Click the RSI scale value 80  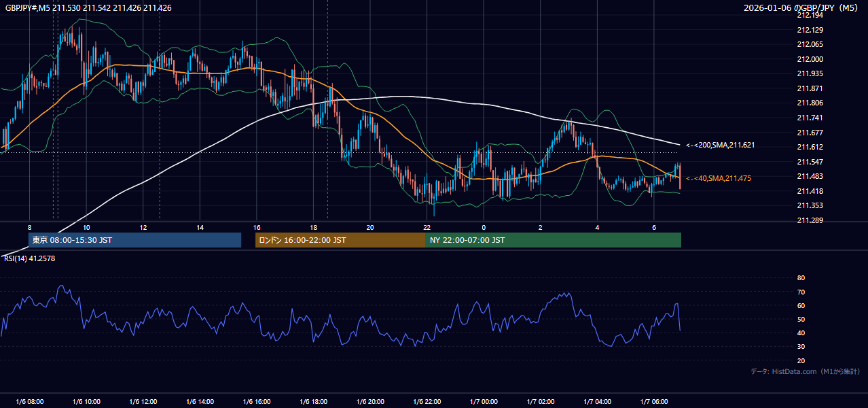click(x=801, y=278)
